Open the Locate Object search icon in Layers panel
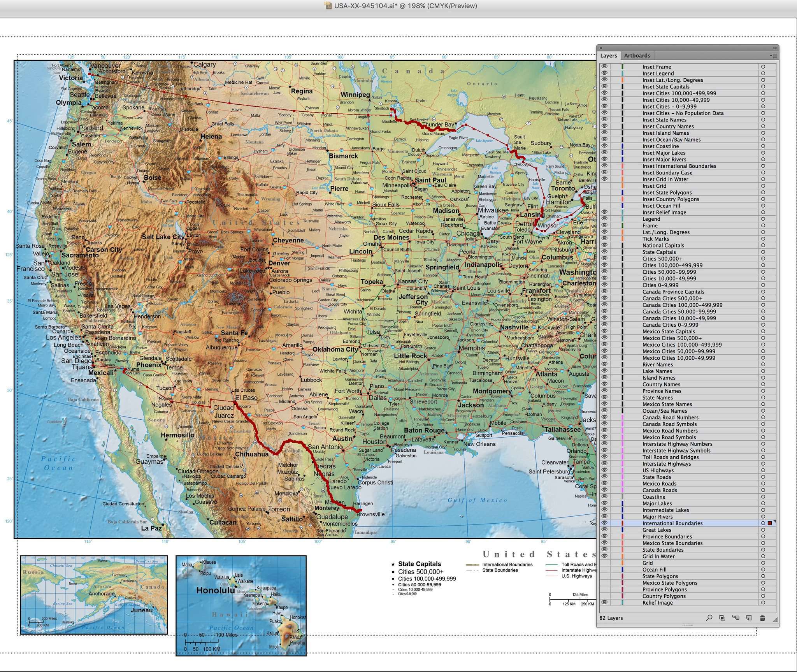This screenshot has height=672, width=797. [x=709, y=618]
